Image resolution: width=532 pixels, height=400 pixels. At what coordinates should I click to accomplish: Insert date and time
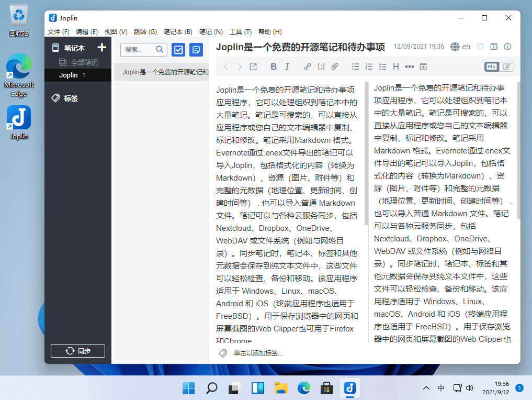(x=423, y=66)
